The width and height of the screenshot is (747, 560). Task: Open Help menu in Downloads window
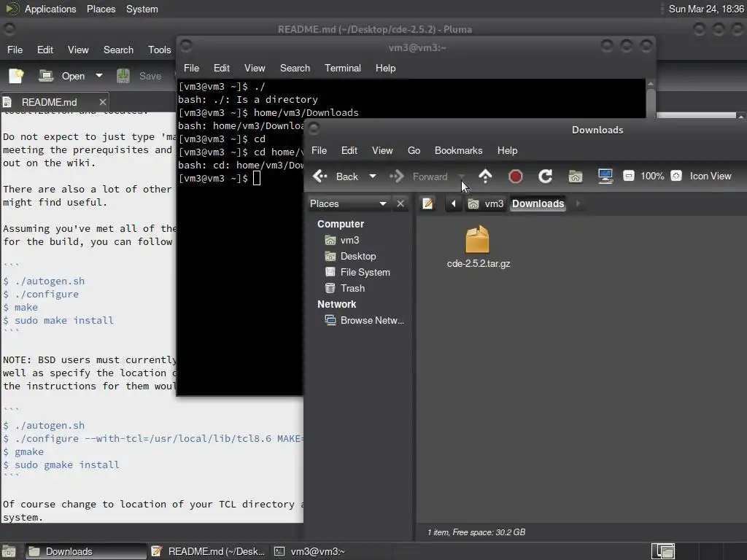tap(508, 150)
